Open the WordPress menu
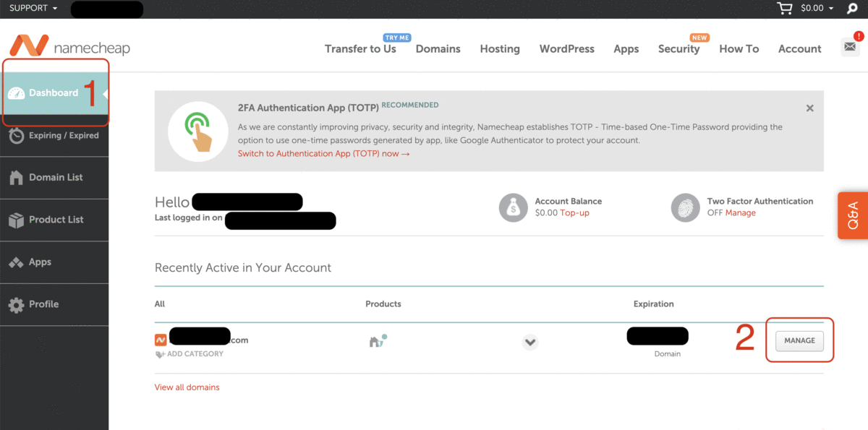 pos(567,48)
